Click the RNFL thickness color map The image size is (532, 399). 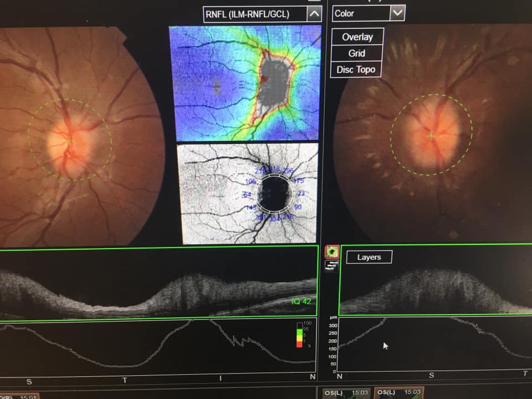[x=245, y=83]
